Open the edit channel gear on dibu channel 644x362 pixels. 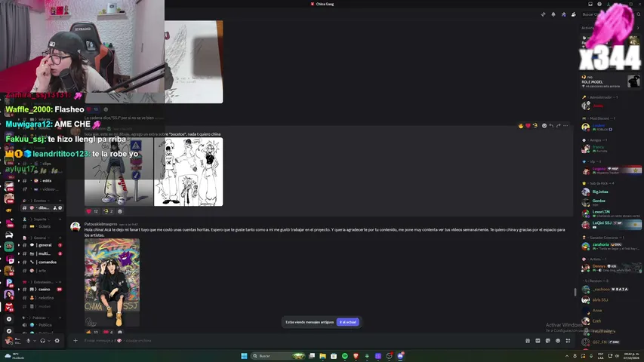click(60, 208)
